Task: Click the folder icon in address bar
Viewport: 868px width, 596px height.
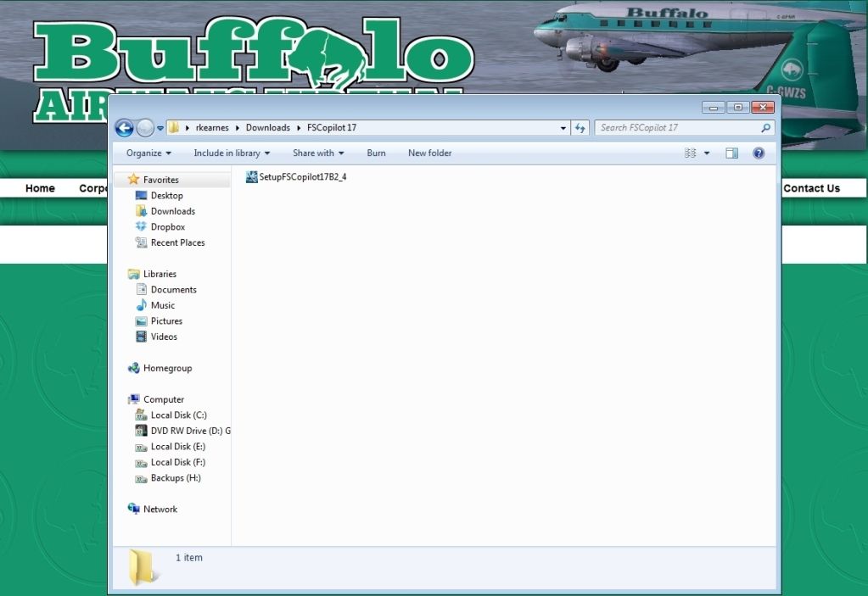Action: 173,128
